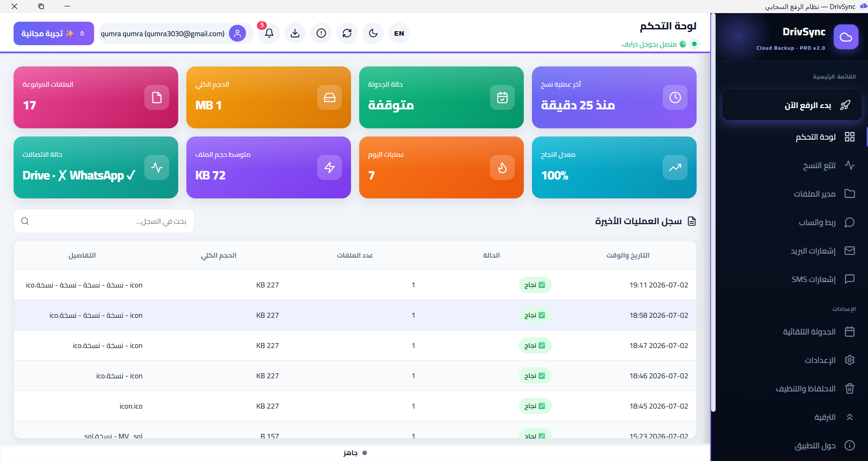Open مدير الملفات in the sidebar

[x=792, y=194]
